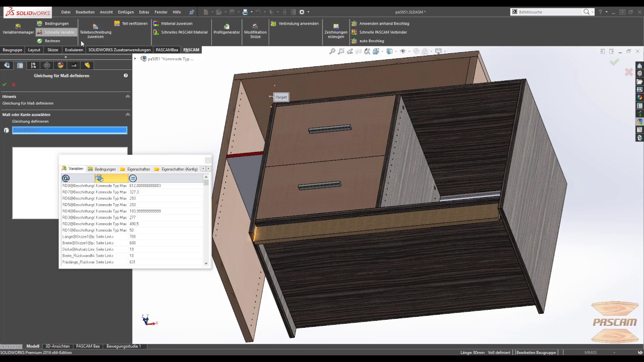Open the DimXpertManager tab
Viewport: 644px width, 362px height.
coord(47,65)
